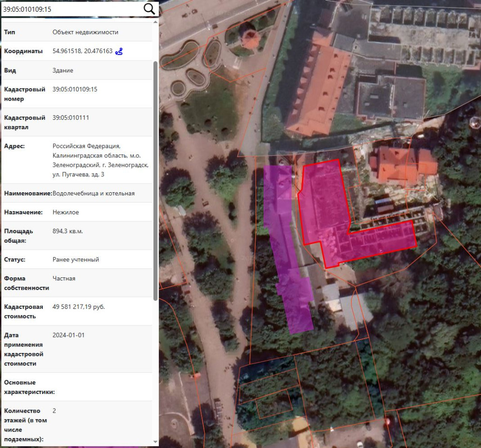The width and height of the screenshot is (481, 448).
Task: Click cadastral number value 39:05:010109:15 in table
Action: [x=75, y=89]
